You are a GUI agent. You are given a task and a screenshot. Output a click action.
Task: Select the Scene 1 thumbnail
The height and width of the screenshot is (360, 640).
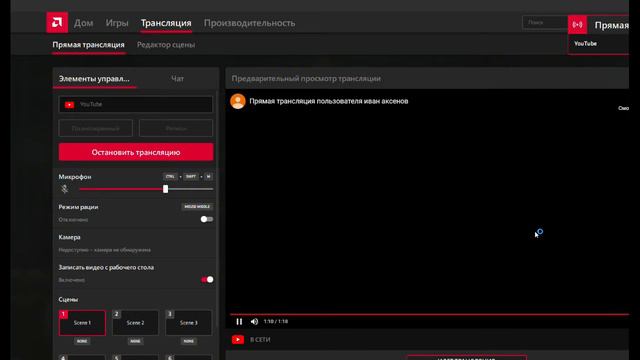click(82, 323)
